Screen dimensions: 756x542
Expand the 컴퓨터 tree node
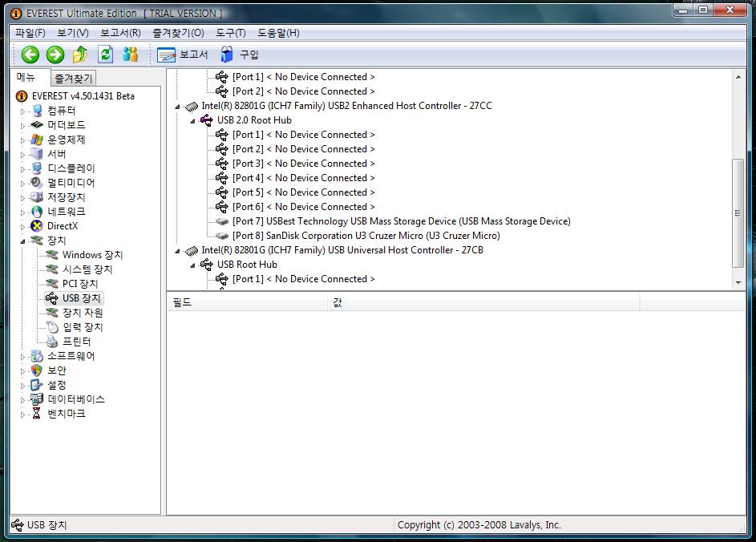click(22, 111)
